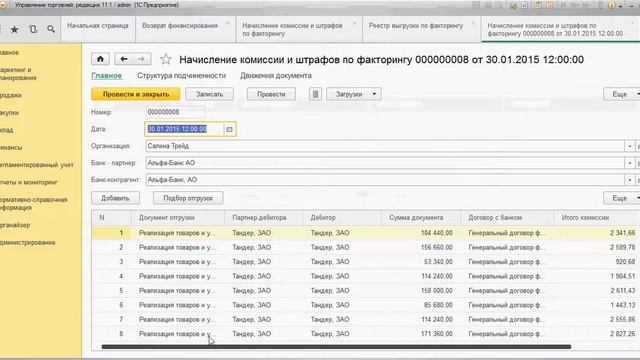The image size is (640, 360).
Task: Open the Движения документа section
Action: pyautogui.click(x=276, y=76)
